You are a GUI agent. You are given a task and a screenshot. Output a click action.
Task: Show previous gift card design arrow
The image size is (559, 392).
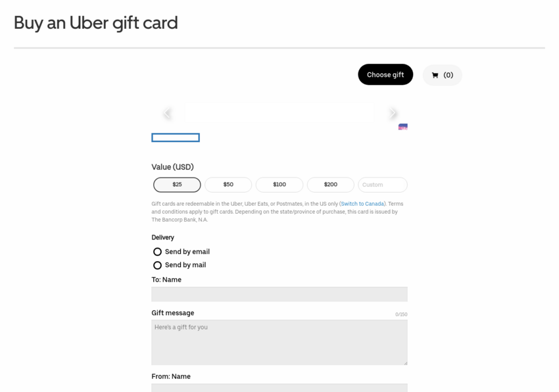coord(166,113)
